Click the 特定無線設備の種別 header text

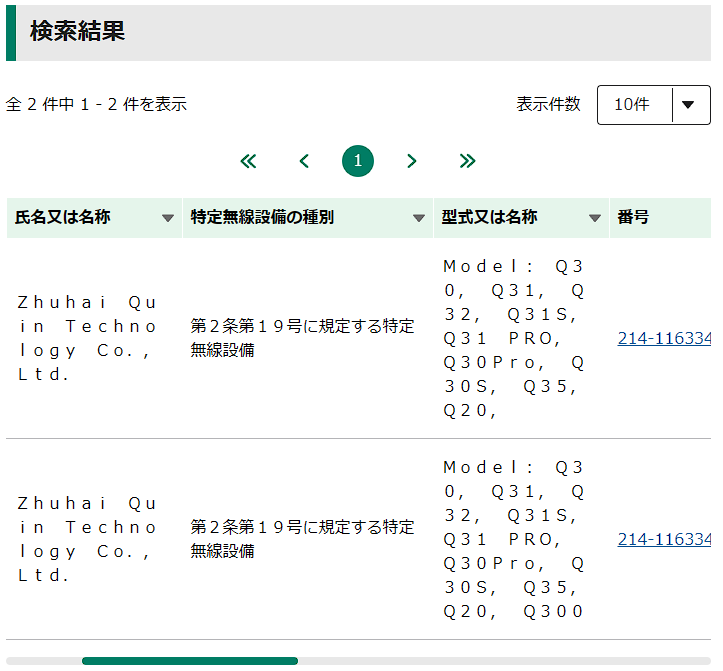tap(262, 217)
